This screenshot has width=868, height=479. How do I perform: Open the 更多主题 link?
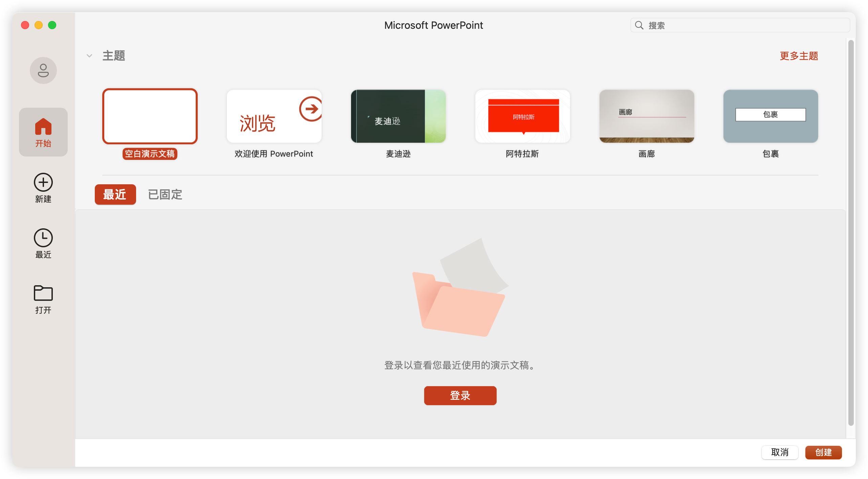pos(799,56)
